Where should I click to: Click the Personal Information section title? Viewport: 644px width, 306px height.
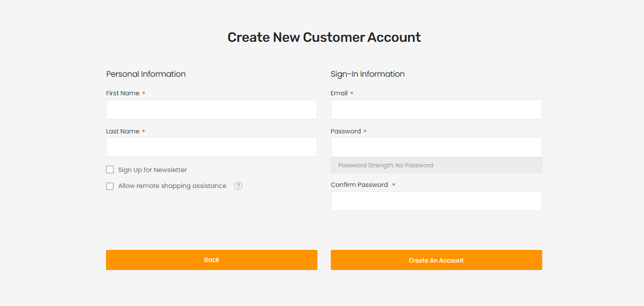point(146,74)
